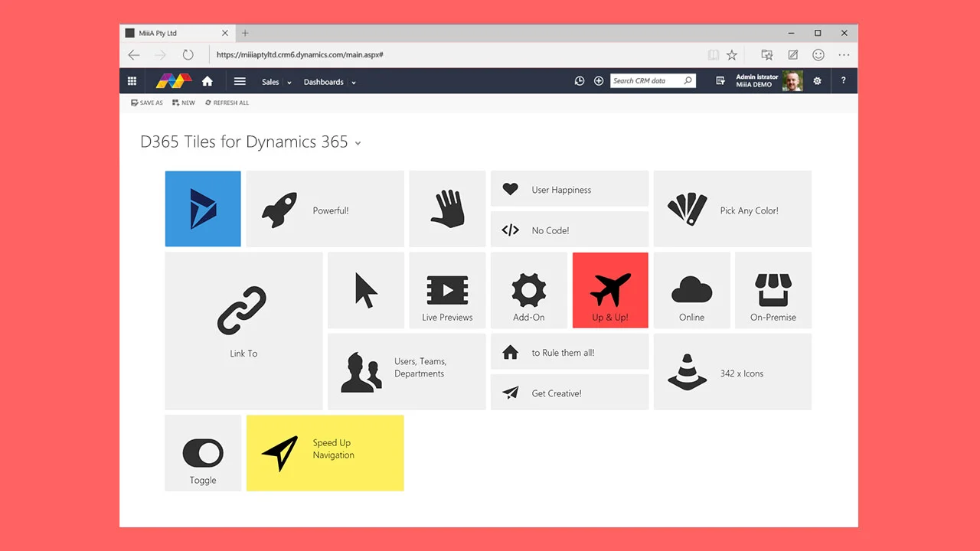Click the search magnifier icon

pos(688,80)
